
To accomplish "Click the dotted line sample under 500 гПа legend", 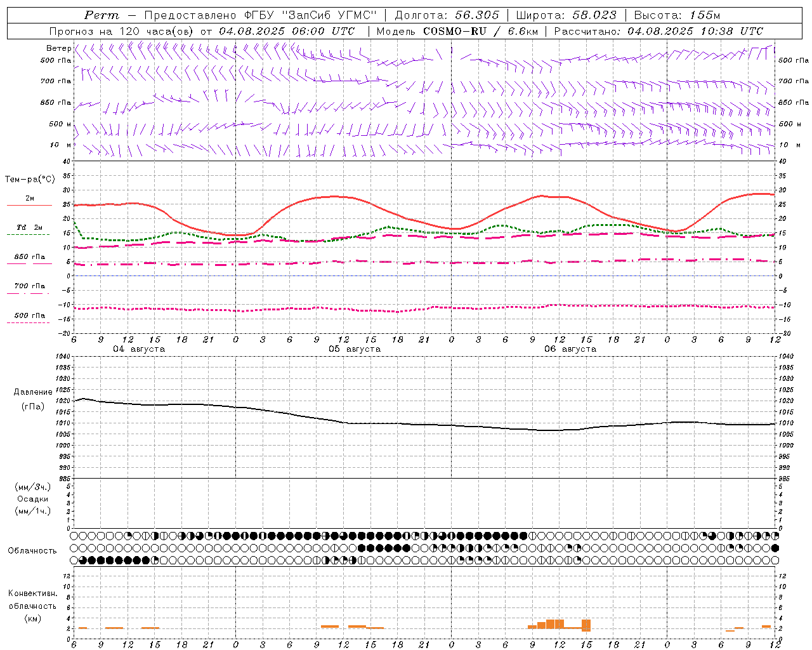I will 28,322.
